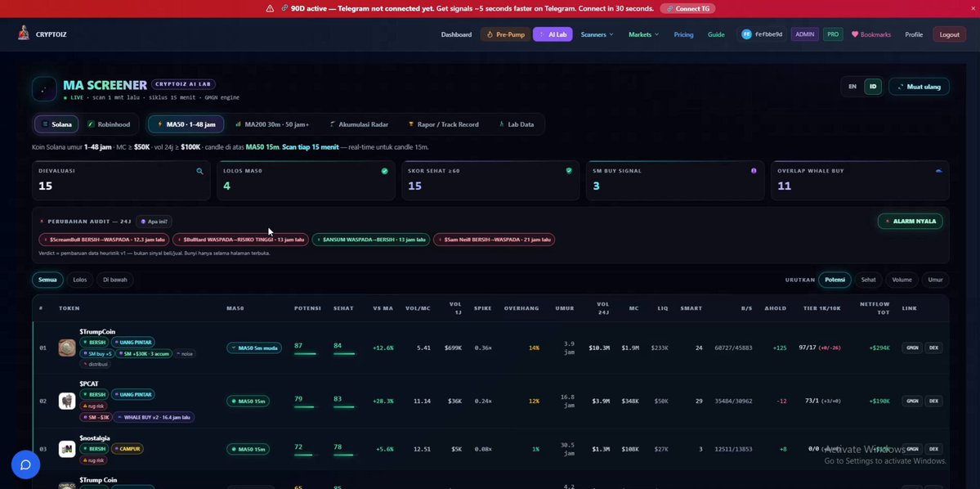Open the Lab Data tab

(x=517, y=124)
